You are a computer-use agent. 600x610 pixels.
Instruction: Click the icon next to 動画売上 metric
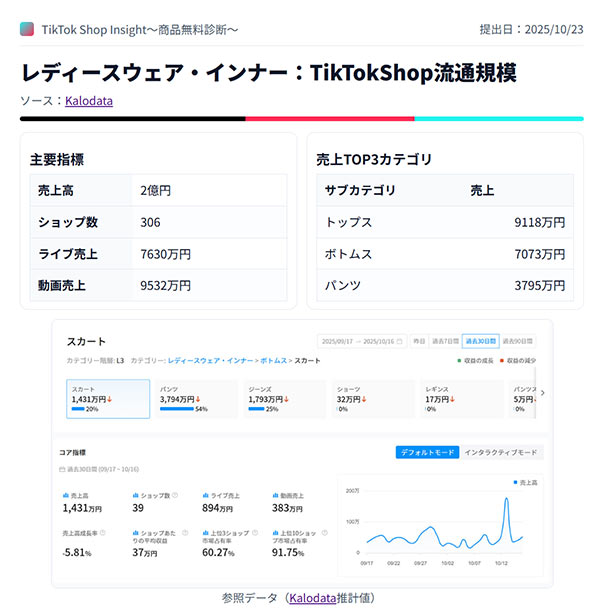tap(276, 495)
